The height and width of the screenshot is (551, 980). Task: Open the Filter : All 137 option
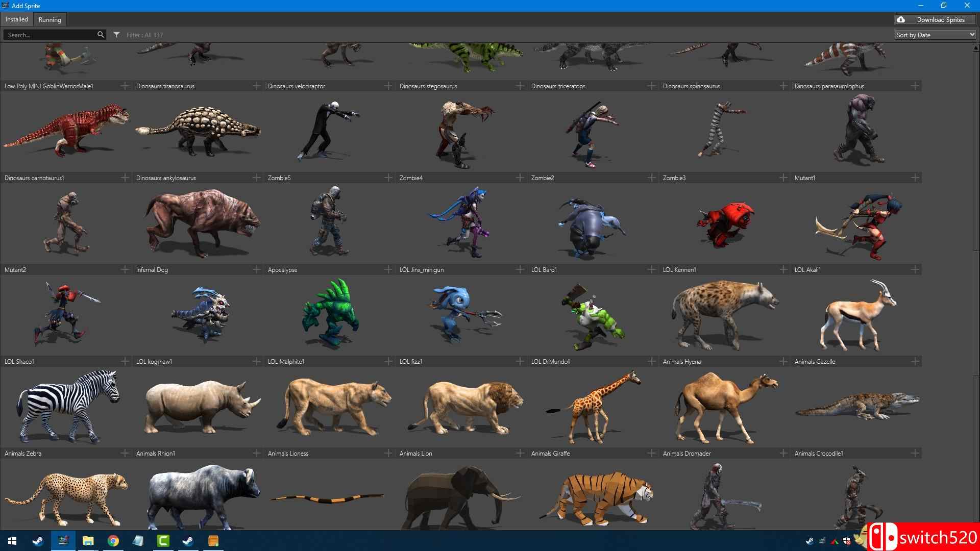144,35
